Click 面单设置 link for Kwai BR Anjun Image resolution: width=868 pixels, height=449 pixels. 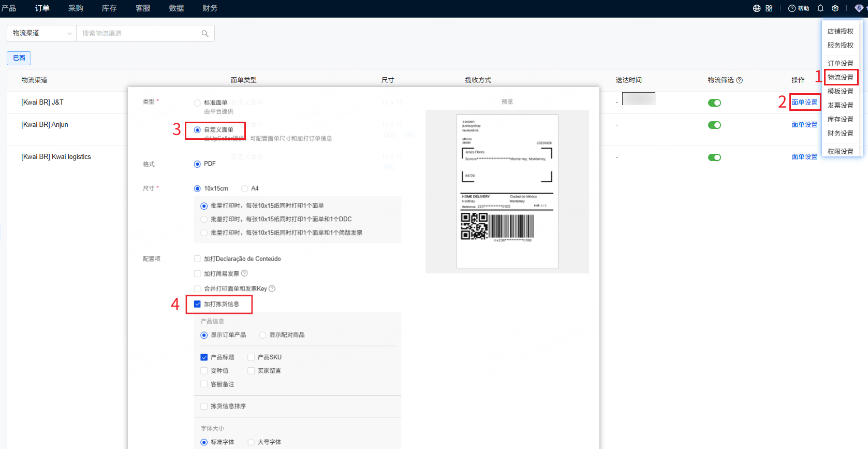tap(804, 125)
